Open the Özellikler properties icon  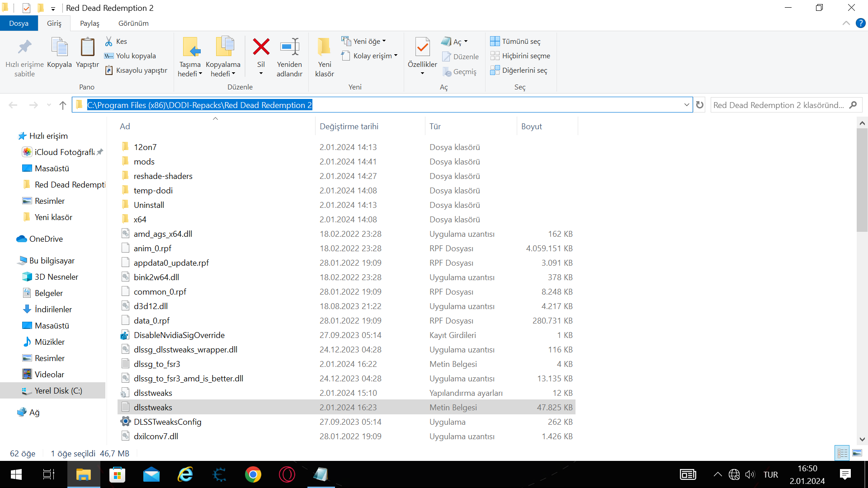pyautogui.click(x=422, y=47)
